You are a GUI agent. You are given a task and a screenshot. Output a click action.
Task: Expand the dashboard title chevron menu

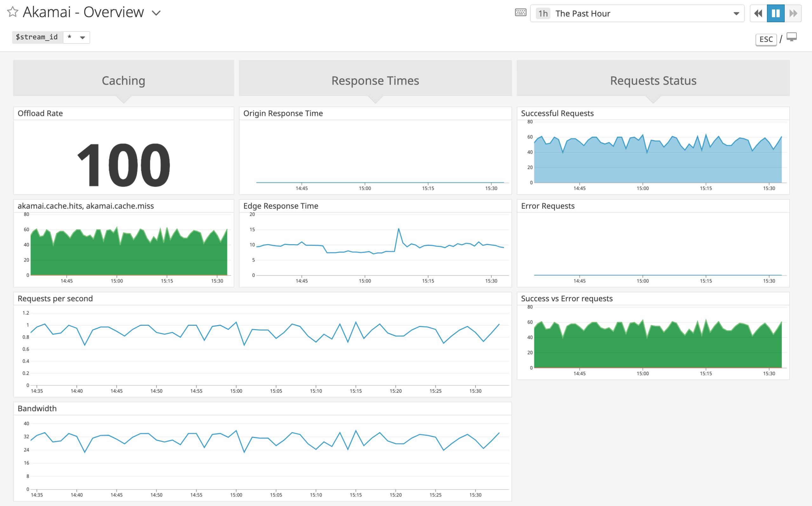[x=156, y=13]
